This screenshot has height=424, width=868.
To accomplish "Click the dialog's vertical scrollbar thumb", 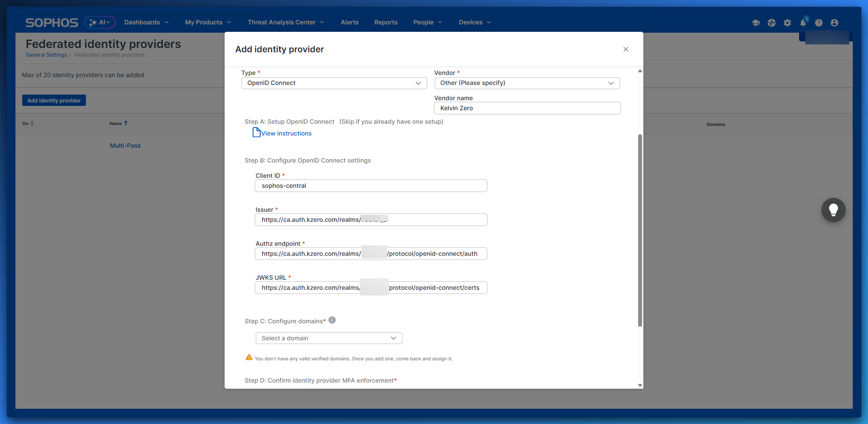I will click(640, 230).
